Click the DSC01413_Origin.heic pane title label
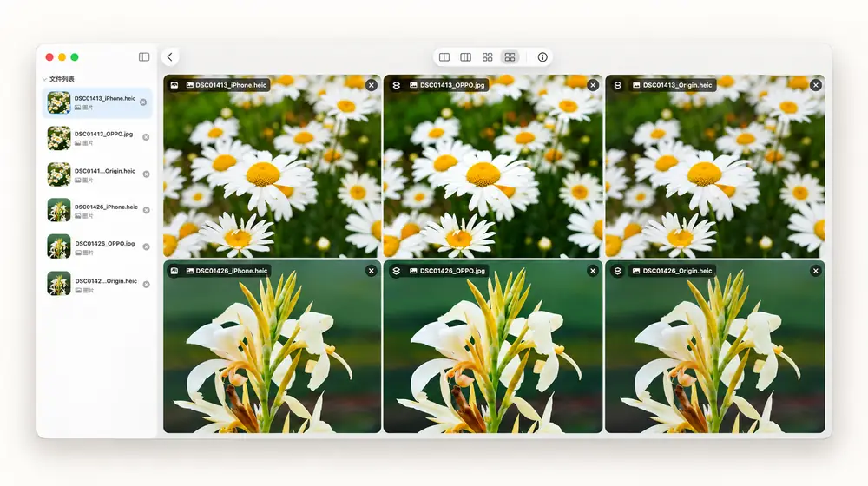The height and width of the screenshot is (486, 868). point(673,85)
